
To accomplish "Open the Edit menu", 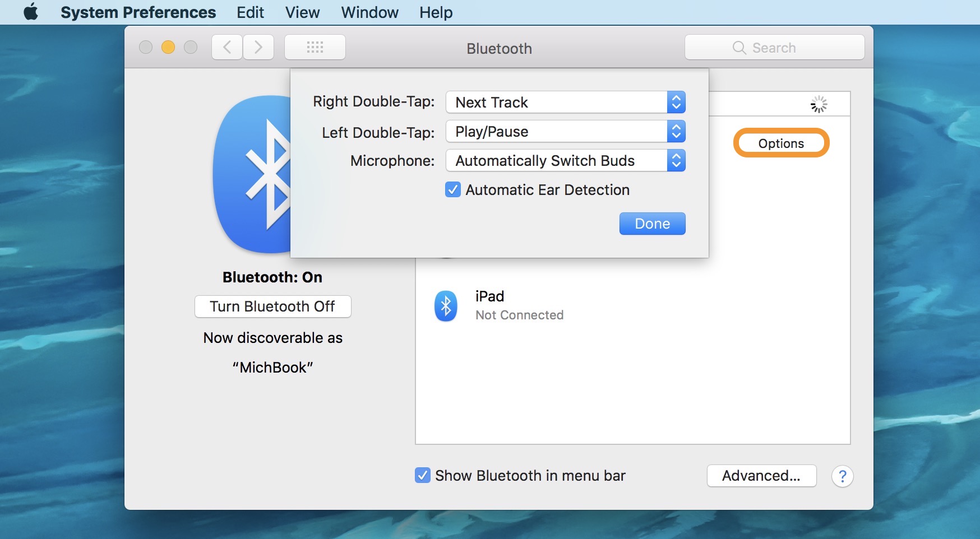I will coord(250,12).
